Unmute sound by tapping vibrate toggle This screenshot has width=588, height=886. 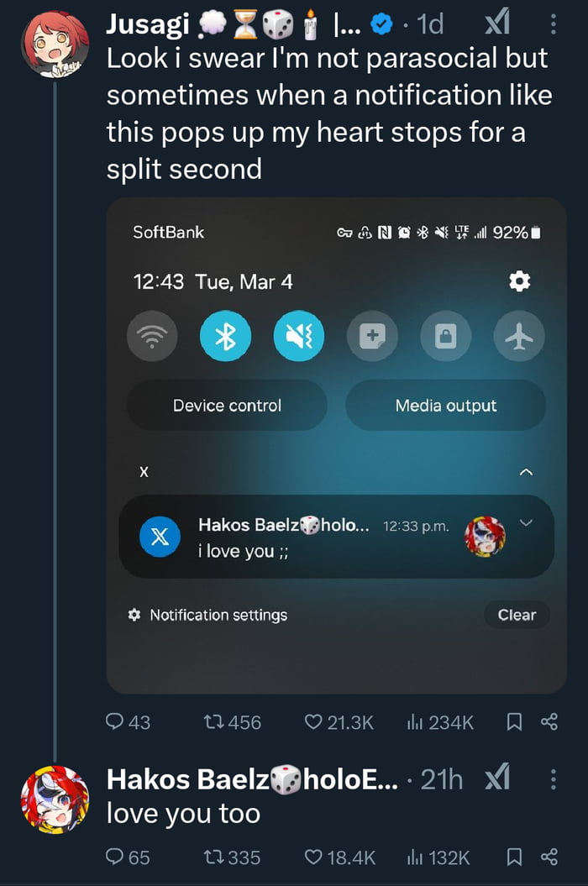click(x=298, y=336)
